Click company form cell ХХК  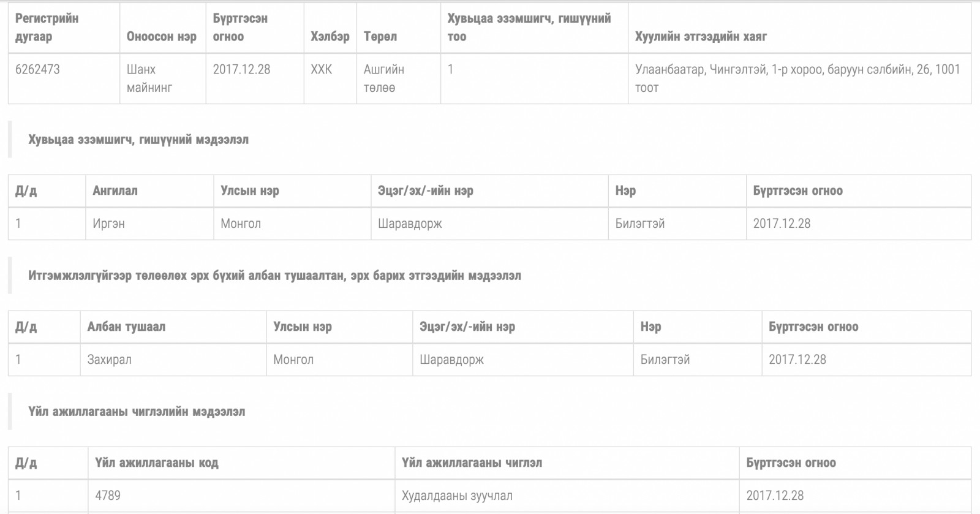321,69
